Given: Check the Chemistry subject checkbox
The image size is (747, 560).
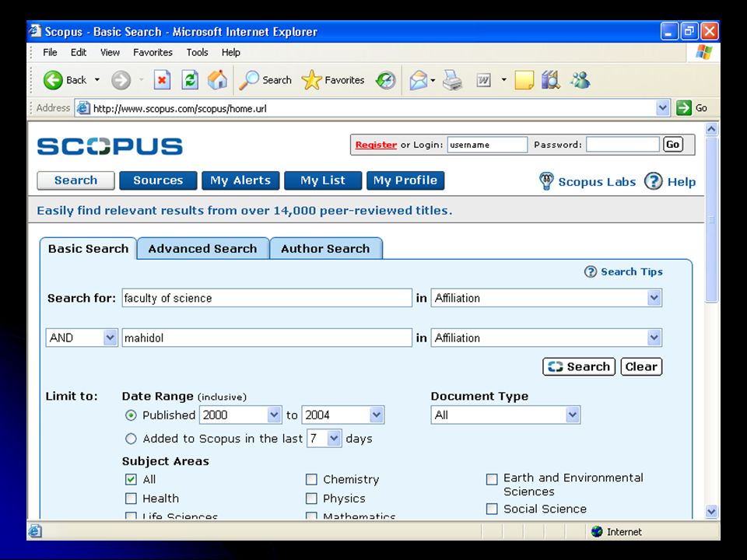Looking at the screenshot, I should (x=311, y=479).
